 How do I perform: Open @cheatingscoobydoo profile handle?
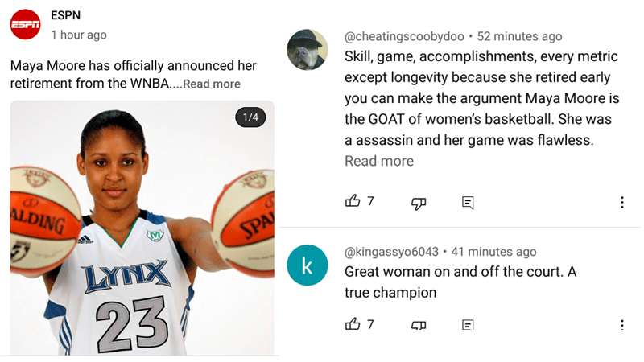click(404, 36)
